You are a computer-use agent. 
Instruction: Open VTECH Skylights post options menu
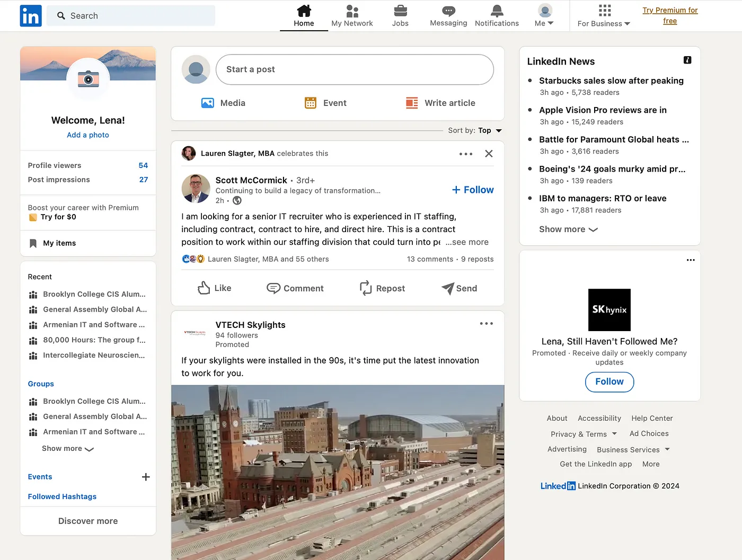(487, 324)
